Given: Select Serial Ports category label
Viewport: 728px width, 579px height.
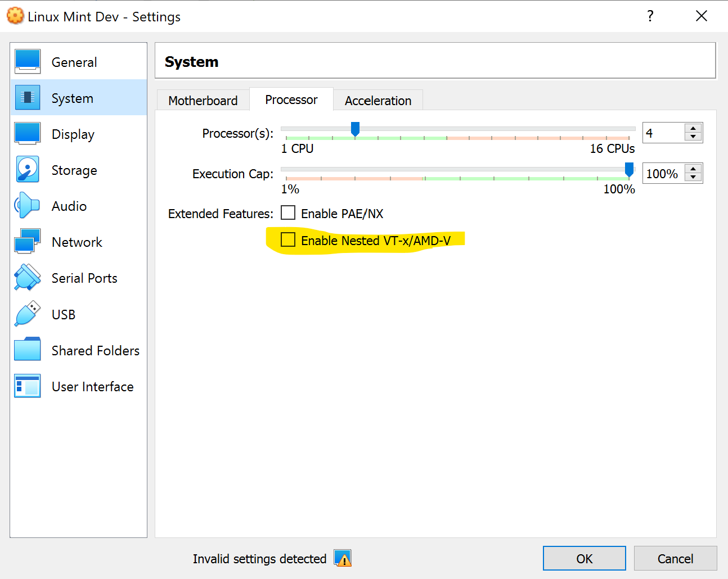Looking at the screenshot, I should [84, 278].
